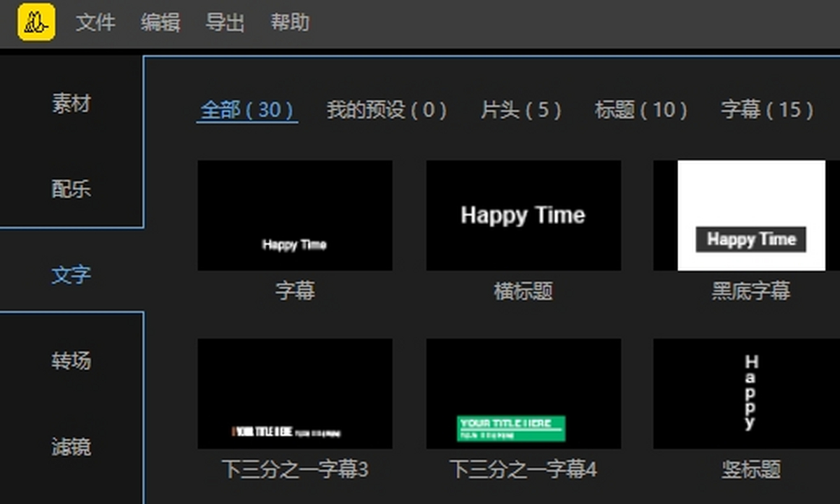Filter by 我的预设 (0) category

pyautogui.click(x=386, y=110)
